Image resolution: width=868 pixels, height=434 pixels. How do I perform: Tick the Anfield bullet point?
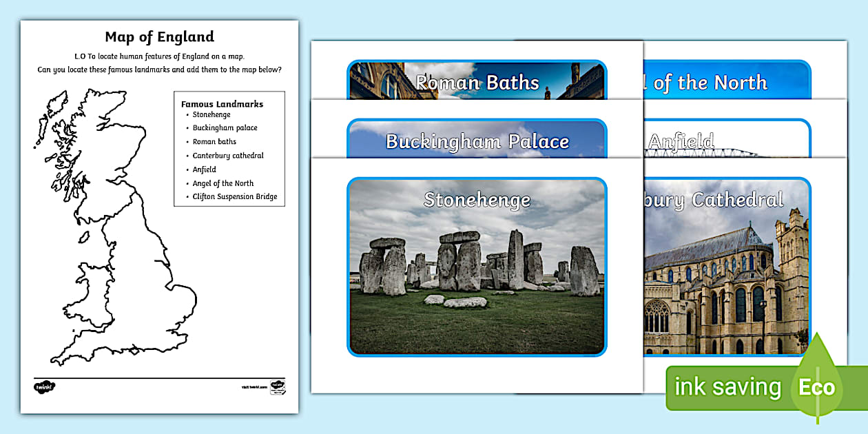coord(204,169)
